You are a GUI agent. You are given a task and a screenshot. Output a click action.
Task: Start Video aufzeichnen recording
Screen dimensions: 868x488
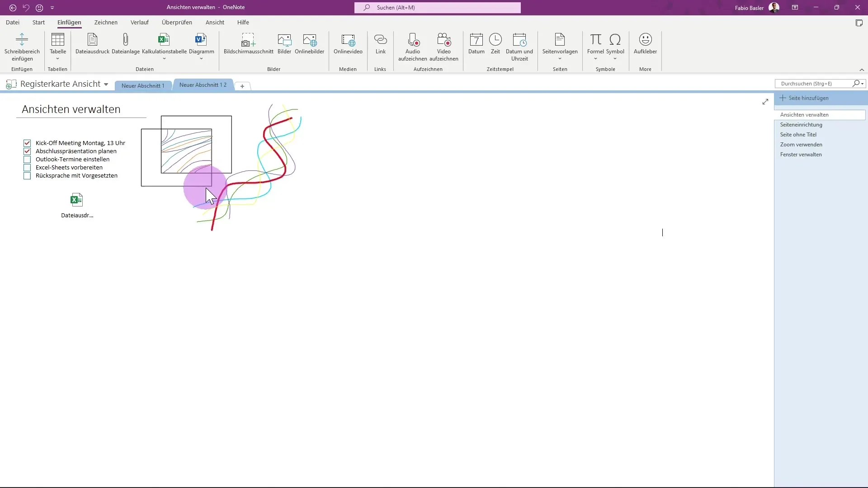coord(444,47)
